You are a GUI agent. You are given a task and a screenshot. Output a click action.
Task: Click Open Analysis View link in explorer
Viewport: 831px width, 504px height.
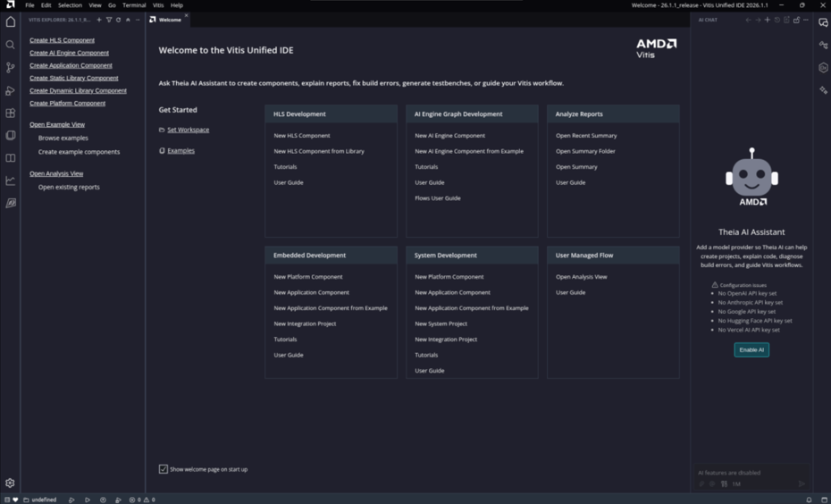coord(56,174)
